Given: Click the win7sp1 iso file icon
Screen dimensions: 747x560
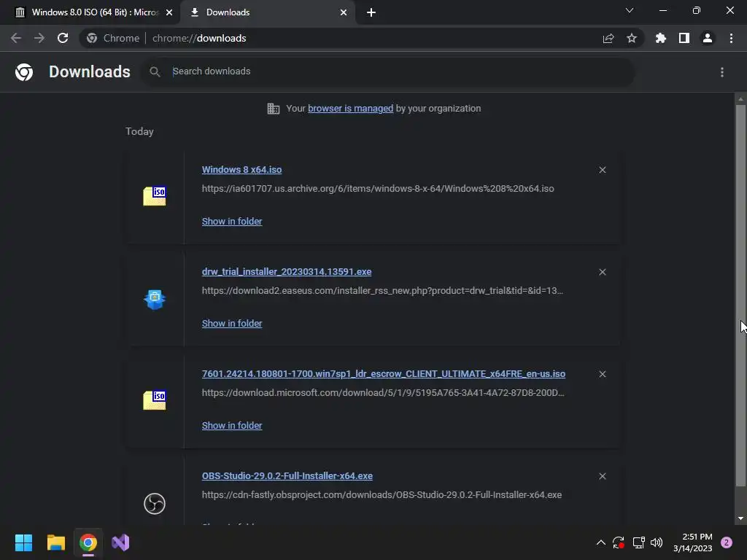Looking at the screenshot, I should click(x=155, y=400).
